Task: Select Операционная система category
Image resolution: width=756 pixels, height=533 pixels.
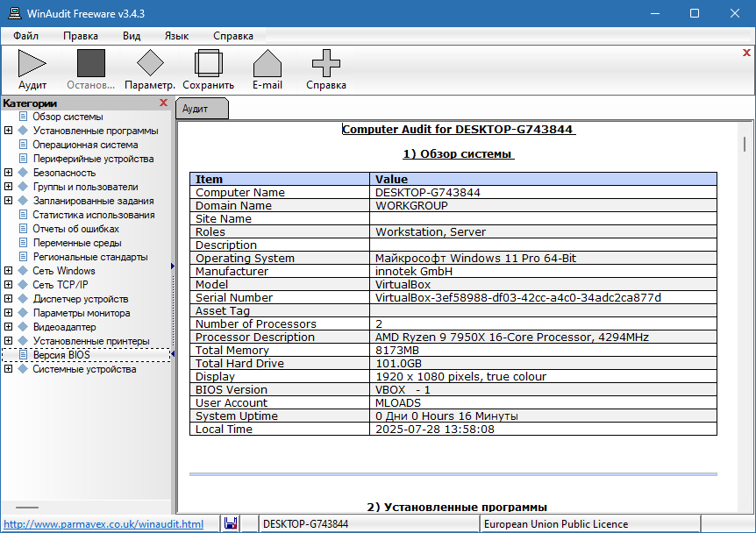Action: coord(85,145)
